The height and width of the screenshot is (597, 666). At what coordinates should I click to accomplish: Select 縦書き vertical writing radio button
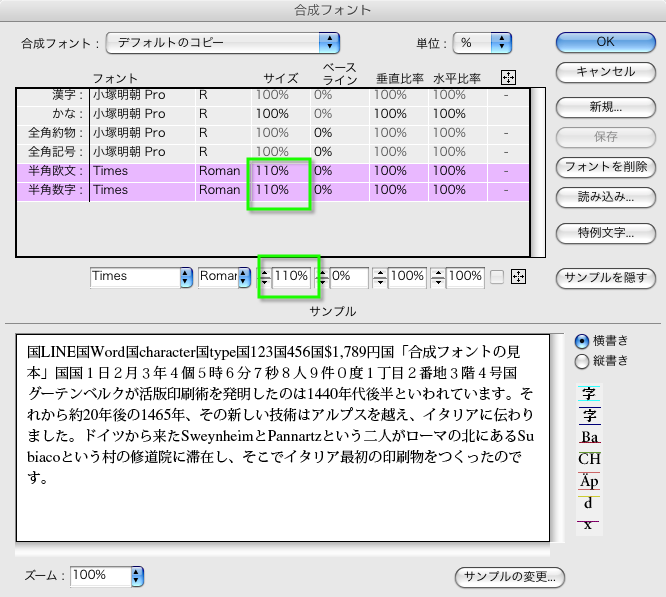pyautogui.click(x=581, y=361)
